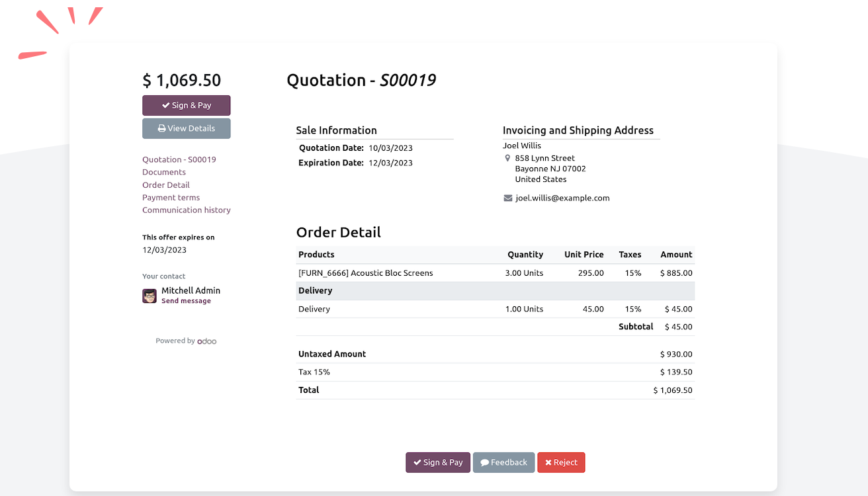The image size is (868, 496).
Task: Click the Total amount $ 1,069.50 in table
Action: click(672, 390)
